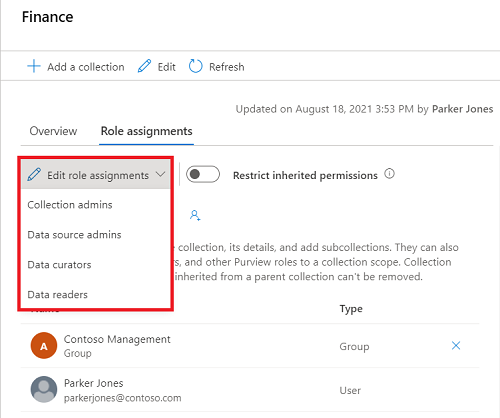Click the pencil icon in Edit role assignments

tap(34, 175)
